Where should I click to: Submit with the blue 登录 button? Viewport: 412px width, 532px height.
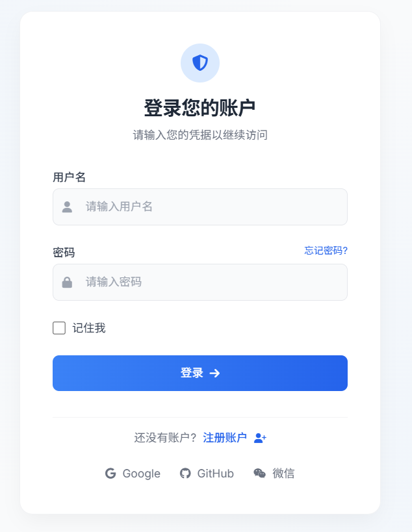tap(200, 374)
